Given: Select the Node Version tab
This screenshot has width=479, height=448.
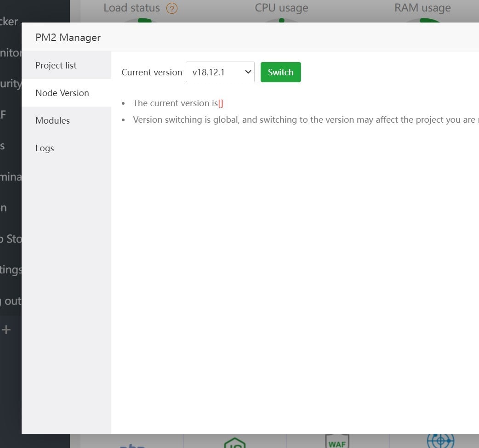Looking at the screenshot, I should tap(66, 93).
